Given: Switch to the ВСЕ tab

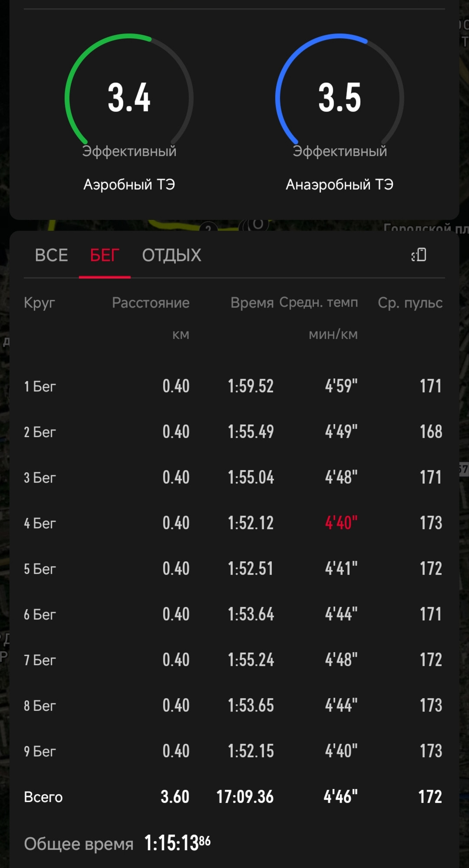Looking at the screenshot, I should pos(51,255).
